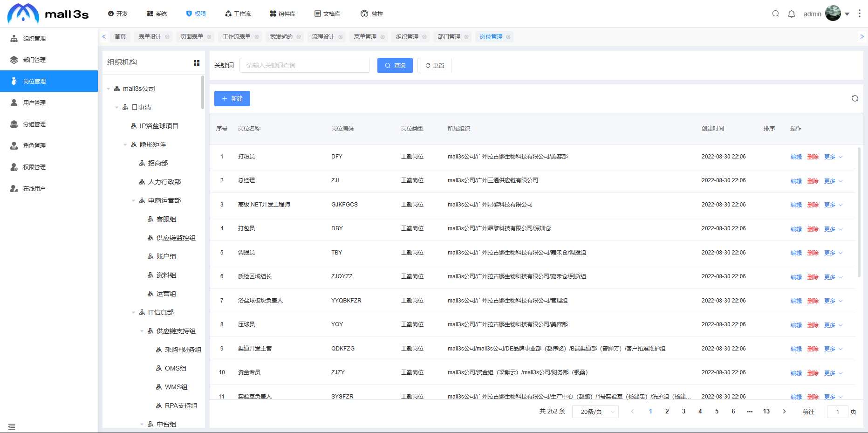This screenshot has width=868, height=433.
Task: Click the 重置 reset button
Action: coord(435,65)
